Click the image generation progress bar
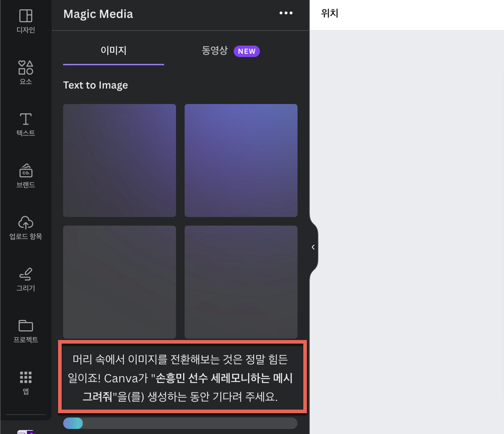Viewport: 504px width, 434px height. pyautogui.click(x=180, y=423)
